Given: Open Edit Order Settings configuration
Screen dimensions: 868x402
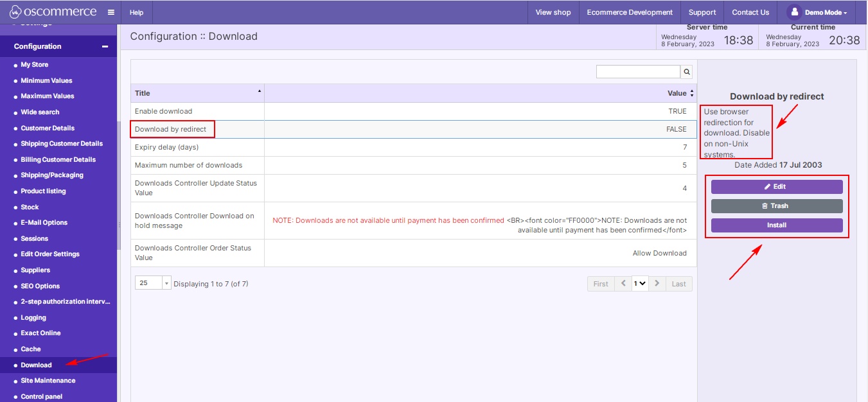Looking at the screenshot, I should point(50,254).
